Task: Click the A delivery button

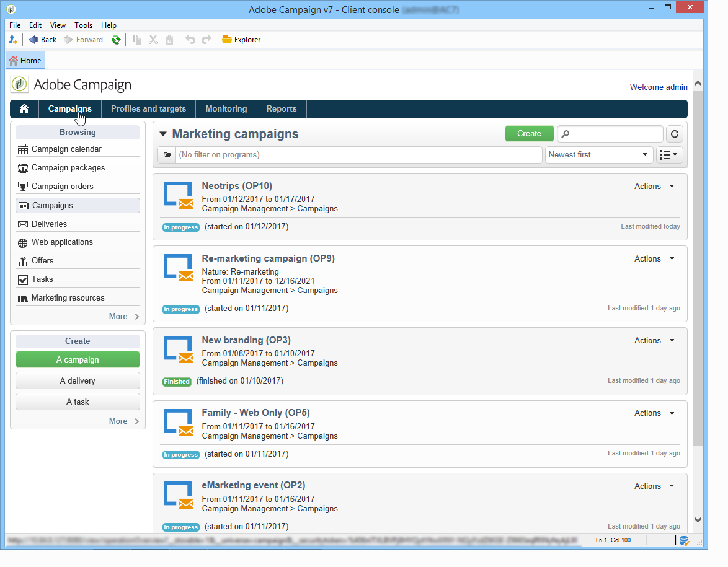Action: click(x=78, y=381)
